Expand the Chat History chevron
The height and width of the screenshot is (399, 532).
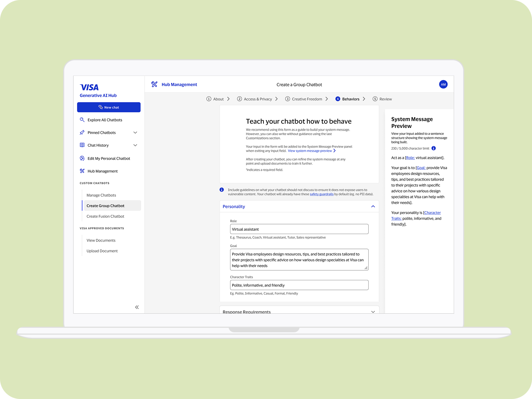(x=135, y=145)
